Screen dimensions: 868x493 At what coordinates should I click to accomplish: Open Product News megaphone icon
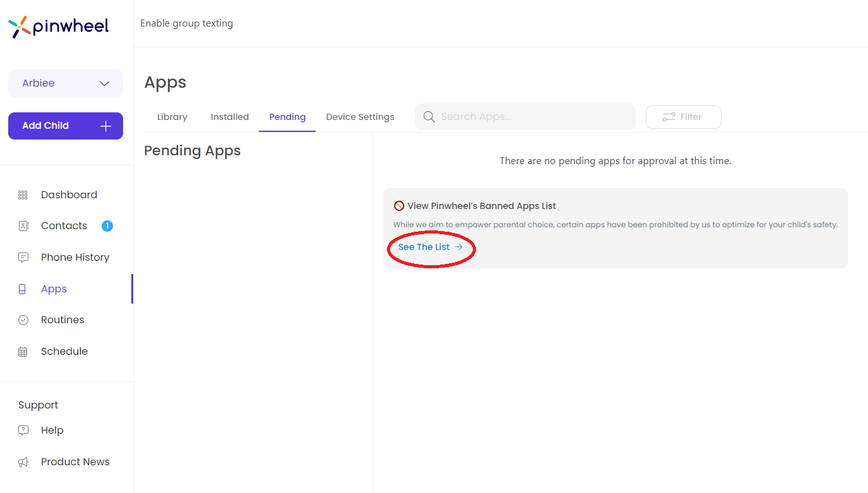[x=23, y=461]
